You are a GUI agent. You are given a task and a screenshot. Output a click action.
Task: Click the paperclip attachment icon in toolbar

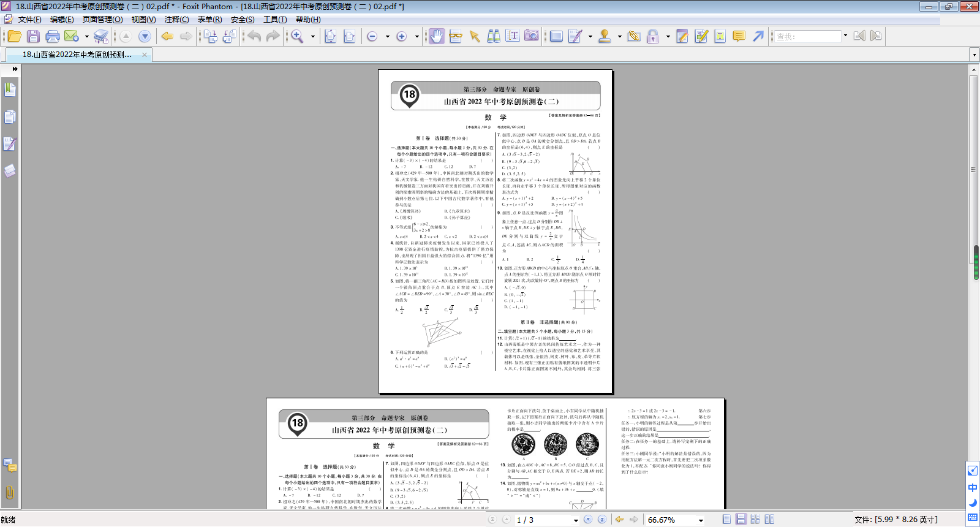click(x=634, y=37)
